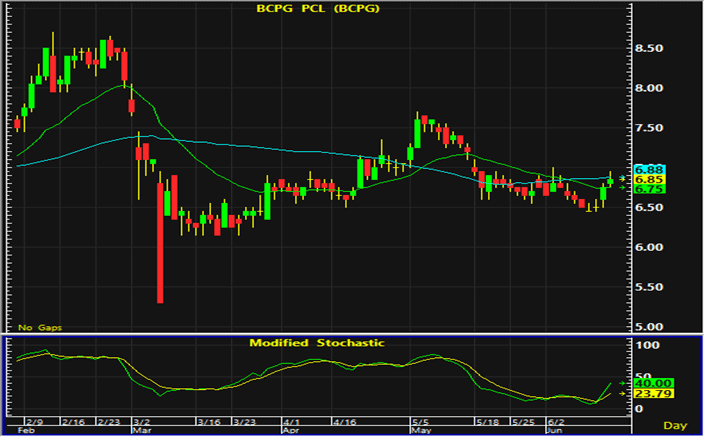Select the 5.00 price axis label
The width and height of the screenshot is (705, 437).
[x=649, y=327]
